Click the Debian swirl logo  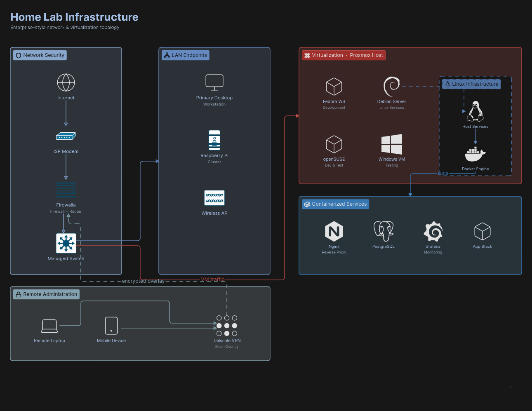click(x=392, y=87)
